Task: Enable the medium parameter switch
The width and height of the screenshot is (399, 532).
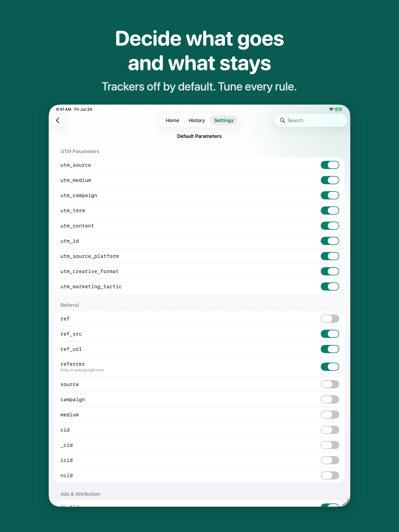Action: tap(330, 415)
